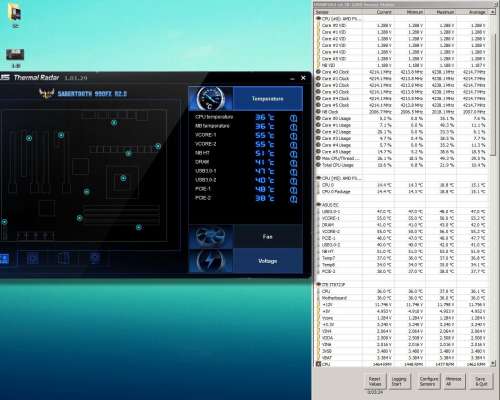This screenshot has width=500, height=400.
Task: Click Save & Quit button
Action: [480, 381]
